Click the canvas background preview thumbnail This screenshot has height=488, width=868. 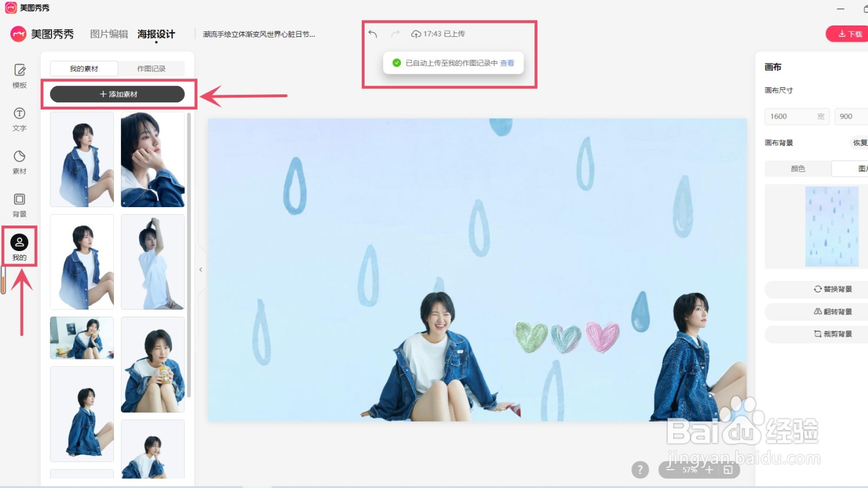click(x=832, y=226)
